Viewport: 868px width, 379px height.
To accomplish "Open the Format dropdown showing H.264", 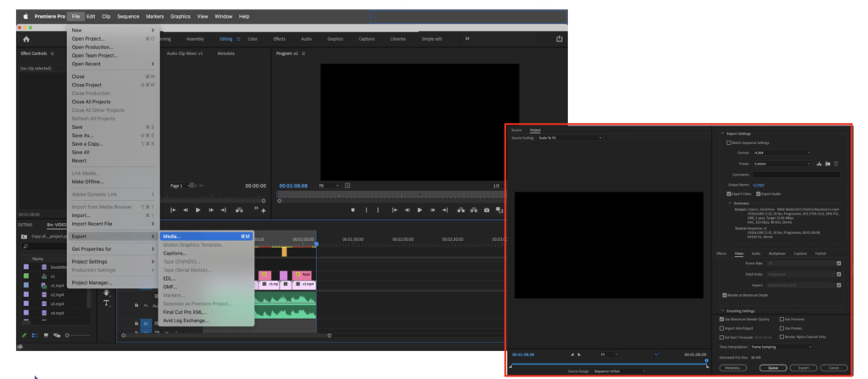I will [779, 153].
